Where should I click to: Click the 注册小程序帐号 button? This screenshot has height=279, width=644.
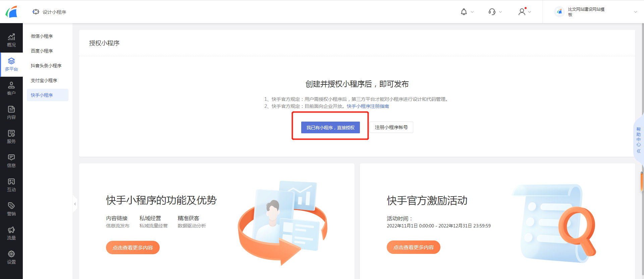click(x=391, y=127)
